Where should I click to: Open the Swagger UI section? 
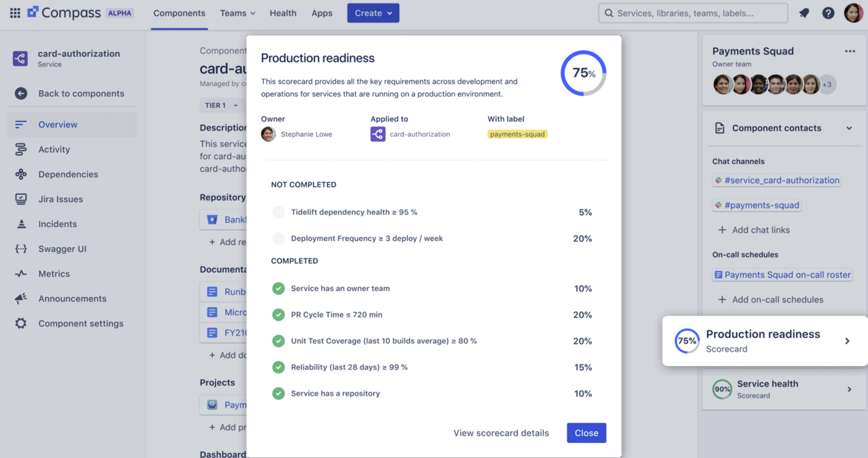(x=21, y=248)
